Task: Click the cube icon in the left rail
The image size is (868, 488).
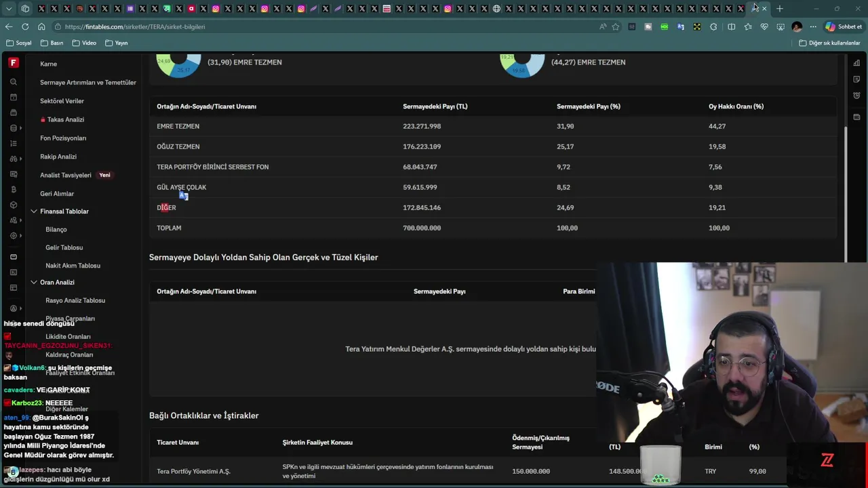Action: click(14, 205)
